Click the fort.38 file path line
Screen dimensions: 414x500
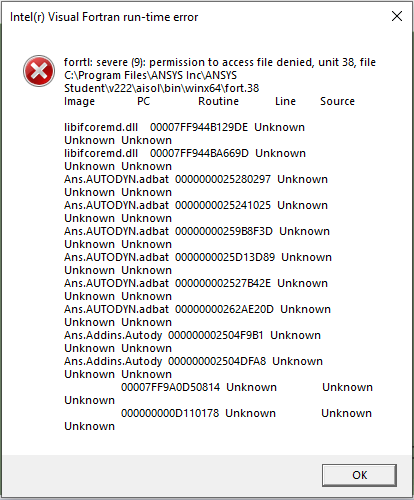pos(162,88)
